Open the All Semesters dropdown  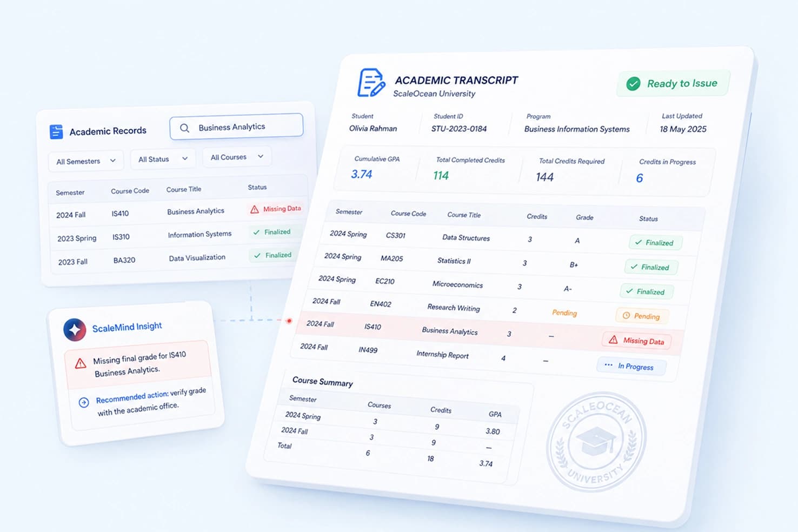[x=86, y=161]
